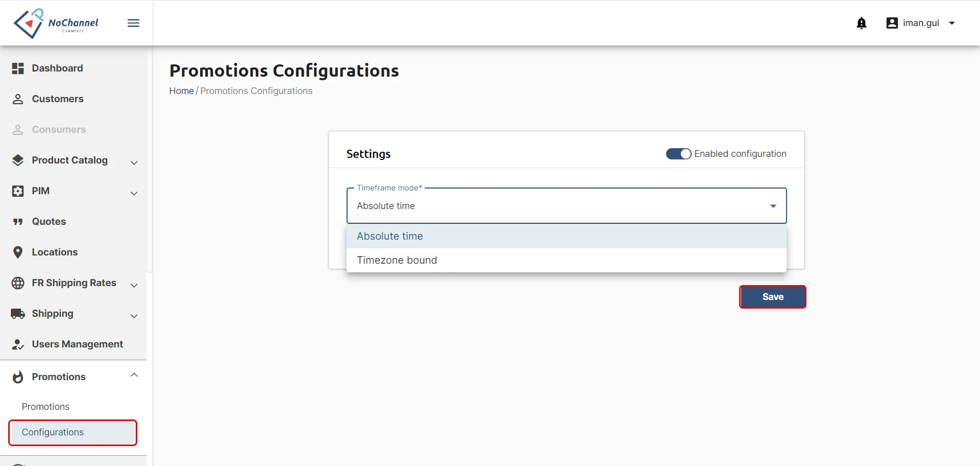Screen dimensions: 980x466
Task: Click the Timeframe mode dropdown arrow
Action: tap(773, 206)
